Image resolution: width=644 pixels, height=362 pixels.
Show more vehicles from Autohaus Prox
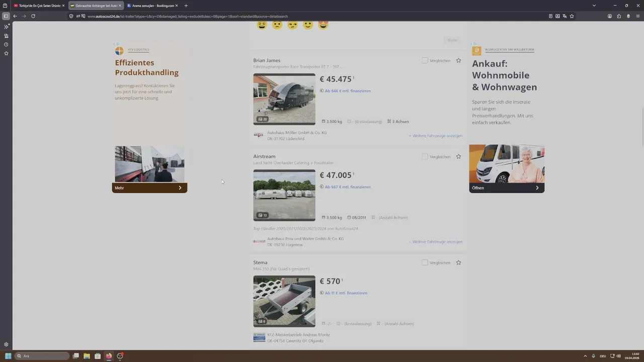436,242
